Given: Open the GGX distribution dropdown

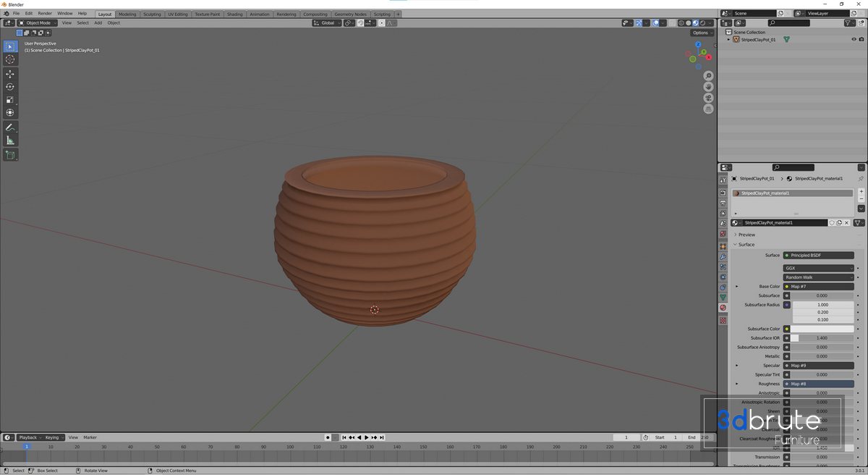Looking at the screenshot, I should [818, 268].
